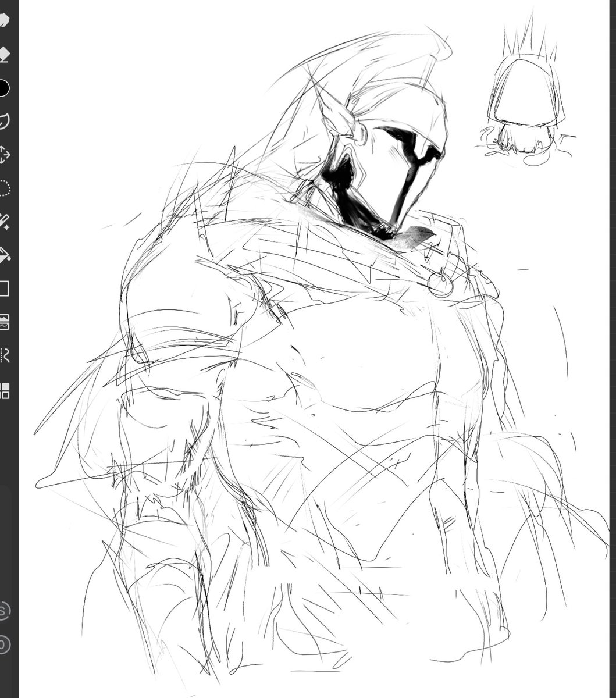The height and width of the screenshot is (698, 616).
Task: Select the picture frame tool icon
Action: pos(4,322)
